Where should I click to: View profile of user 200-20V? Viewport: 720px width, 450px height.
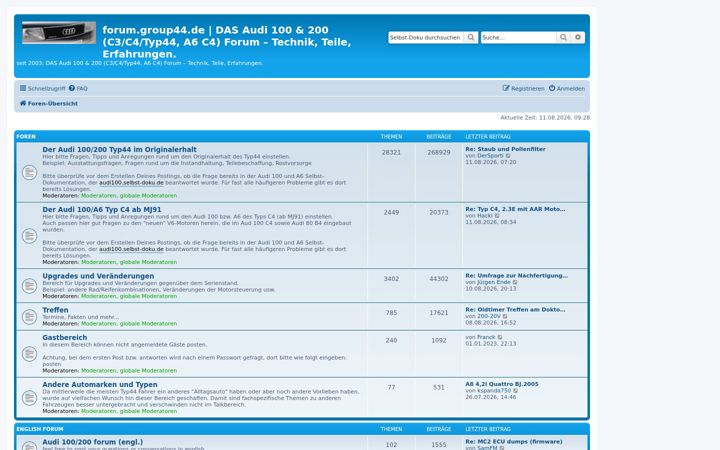point(489,316)
